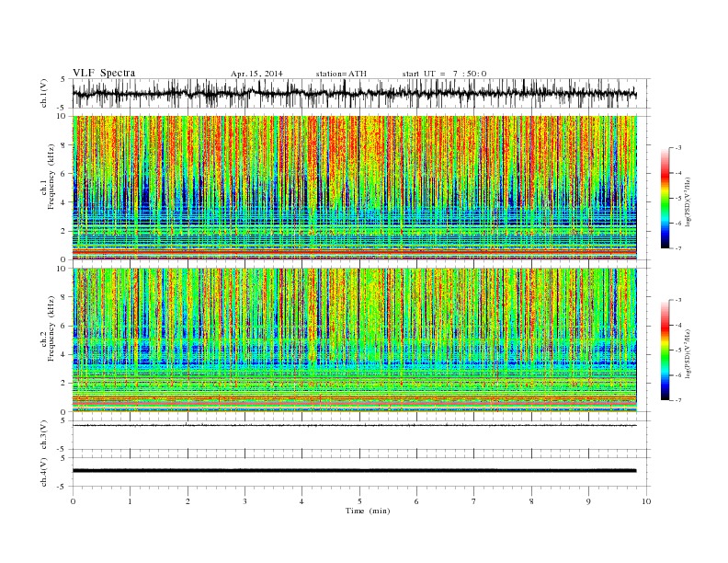Click the ch.1 PSD color scale bar
The width and height of the screenshot is (728, 563).
point(665,198)
